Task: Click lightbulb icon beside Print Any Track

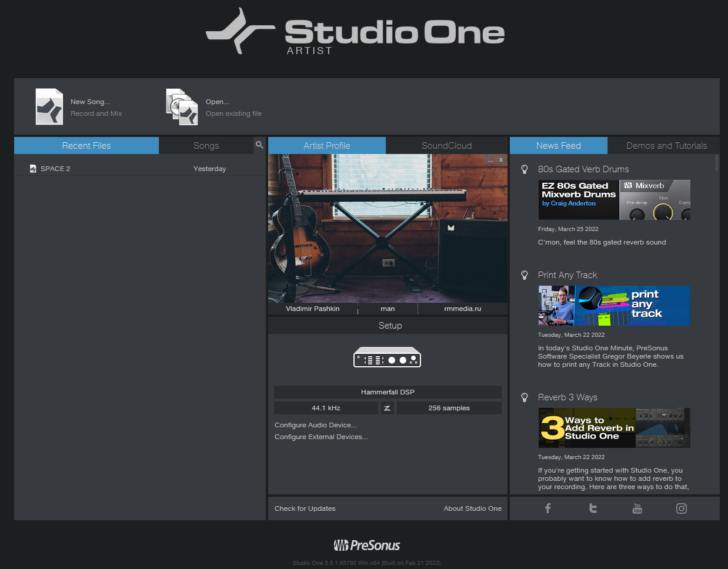Action: point(525,275)
